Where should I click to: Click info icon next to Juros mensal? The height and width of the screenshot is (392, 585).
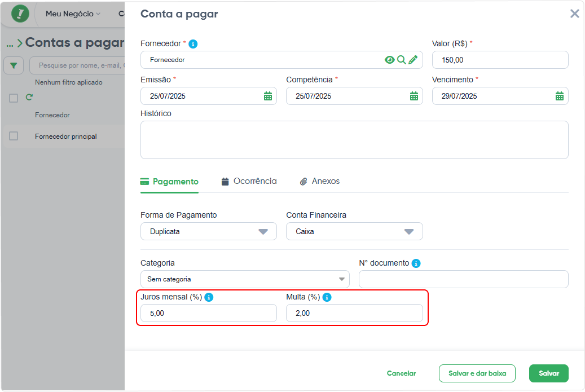point(209,297)
